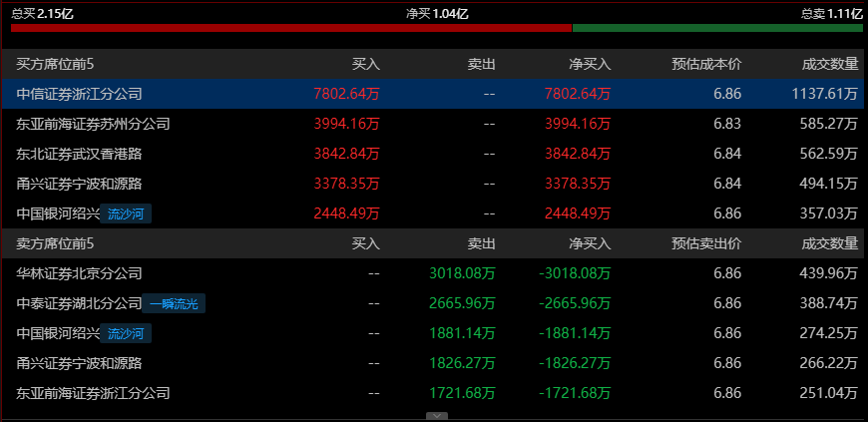Screen dimensions: 868x422
Task: Click net sell value -1721.68万
Action: 575,393
